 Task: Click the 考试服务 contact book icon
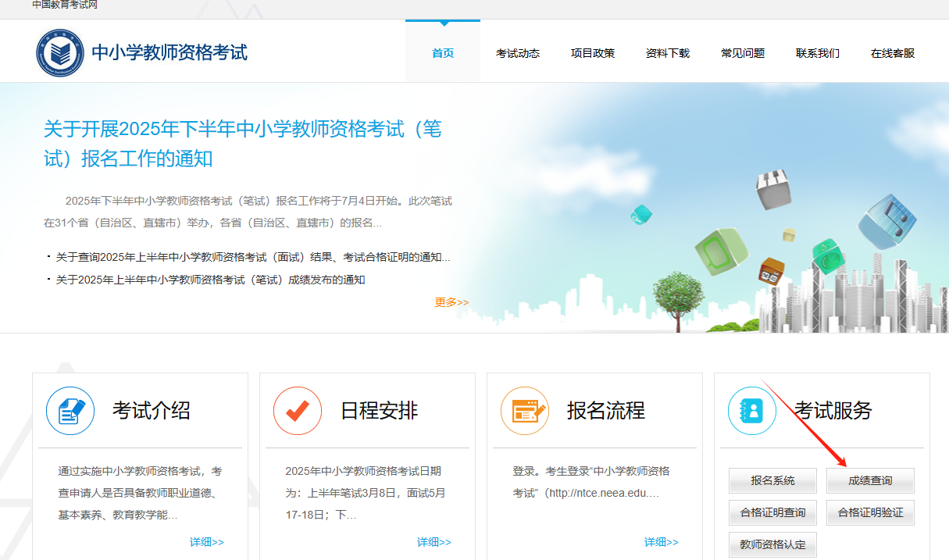click(x=752, y=411)
